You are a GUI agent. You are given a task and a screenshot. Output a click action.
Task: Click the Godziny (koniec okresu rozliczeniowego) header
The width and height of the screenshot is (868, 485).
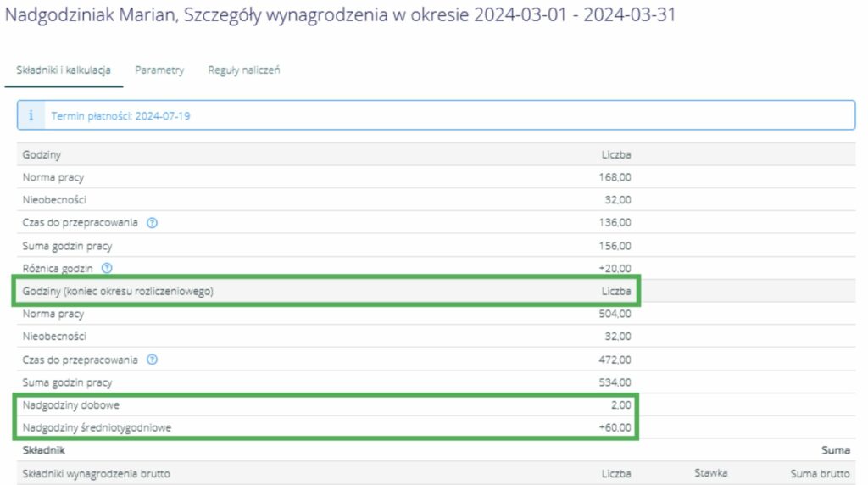(x=118, y=292)
